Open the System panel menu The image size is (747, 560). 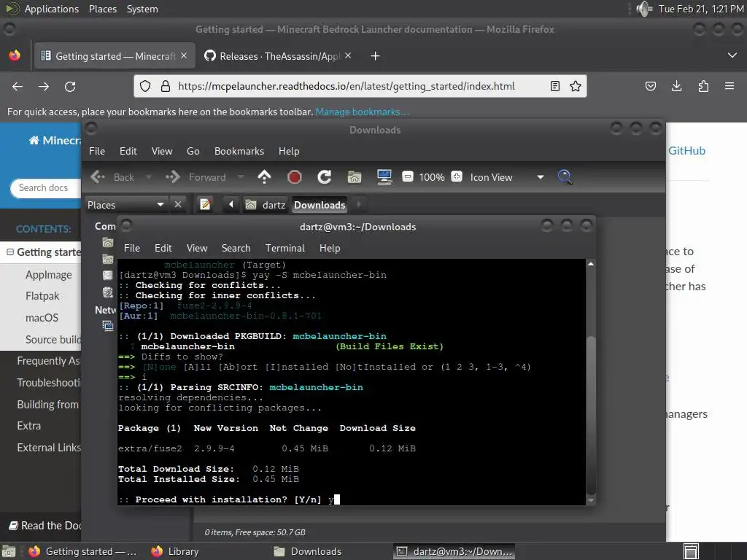(x=142, y=9)
